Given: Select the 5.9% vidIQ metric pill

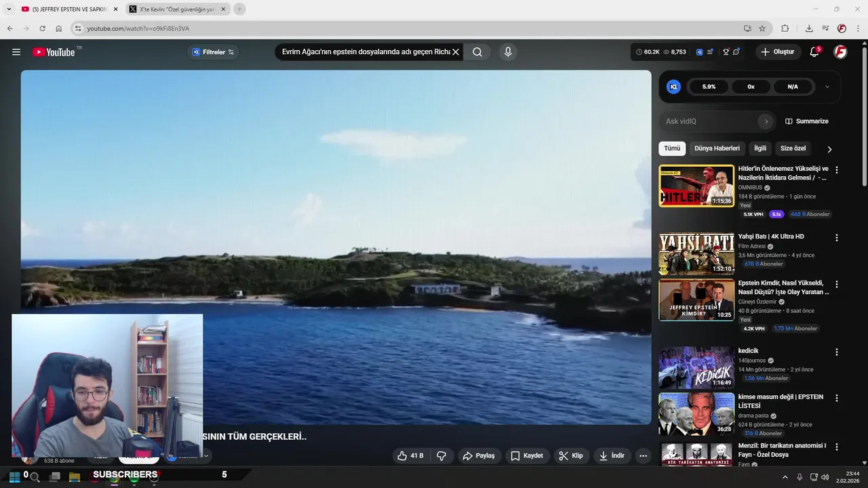Looking at the screenshot, I should pos(709,87).
